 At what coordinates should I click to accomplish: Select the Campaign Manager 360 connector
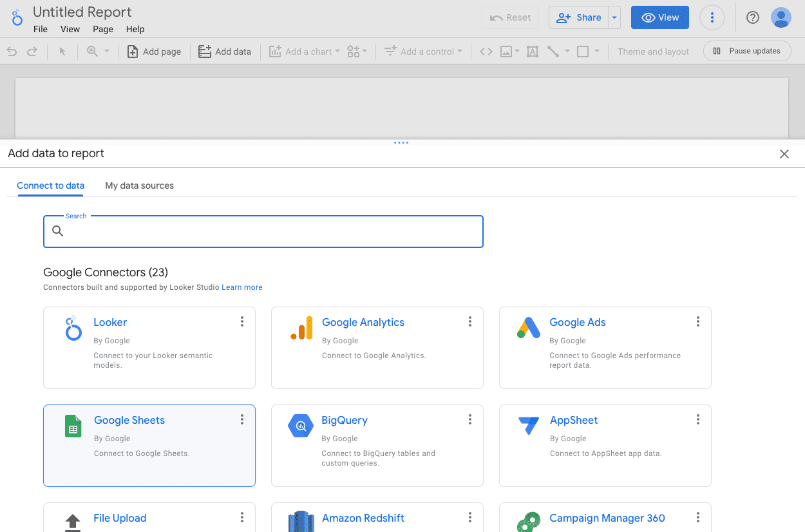605,517
